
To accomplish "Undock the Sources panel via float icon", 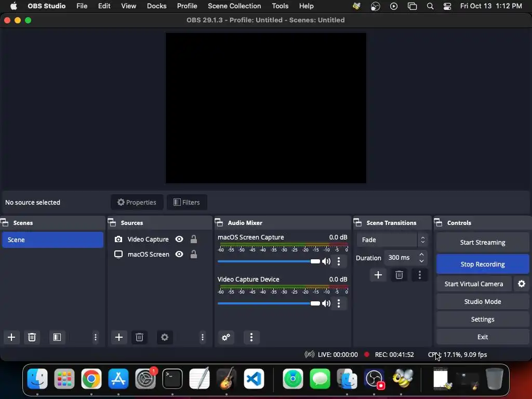I will coord(112,222).
